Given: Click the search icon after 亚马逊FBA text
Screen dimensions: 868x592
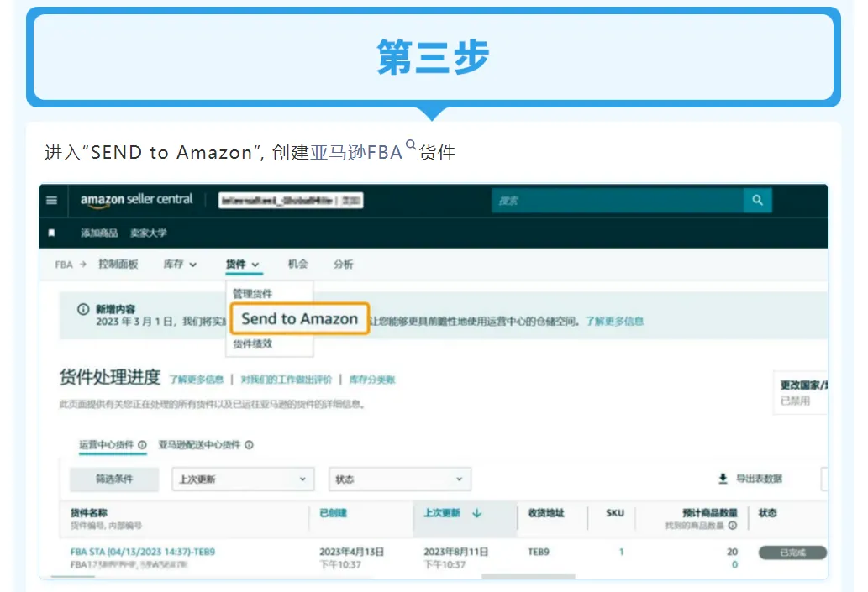Looking at the screenshot, I should 411,145.
